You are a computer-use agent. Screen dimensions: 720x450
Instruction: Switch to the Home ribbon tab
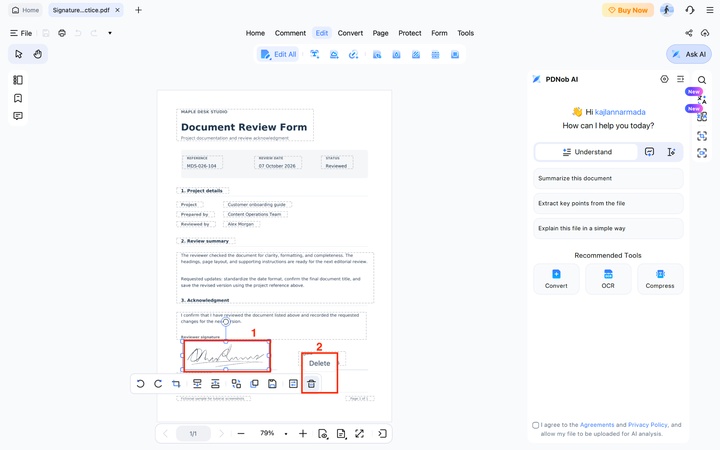point(255,33)
